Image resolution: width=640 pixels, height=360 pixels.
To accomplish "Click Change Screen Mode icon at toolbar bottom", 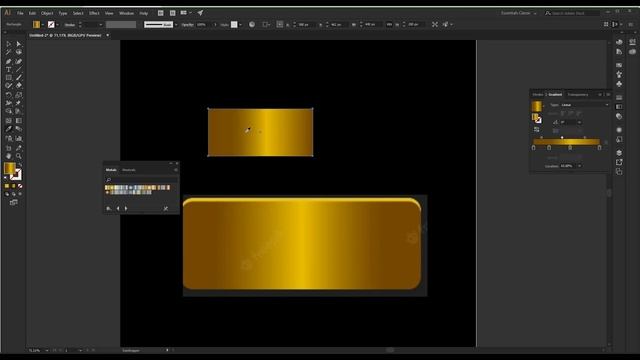I will coord(13,202).
